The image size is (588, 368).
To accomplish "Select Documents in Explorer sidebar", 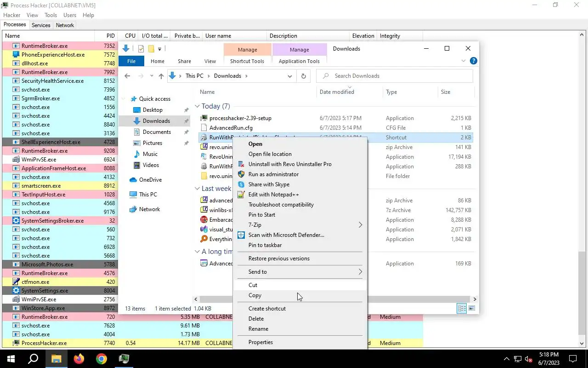I will pyautogui.click(x=156, y=132).
